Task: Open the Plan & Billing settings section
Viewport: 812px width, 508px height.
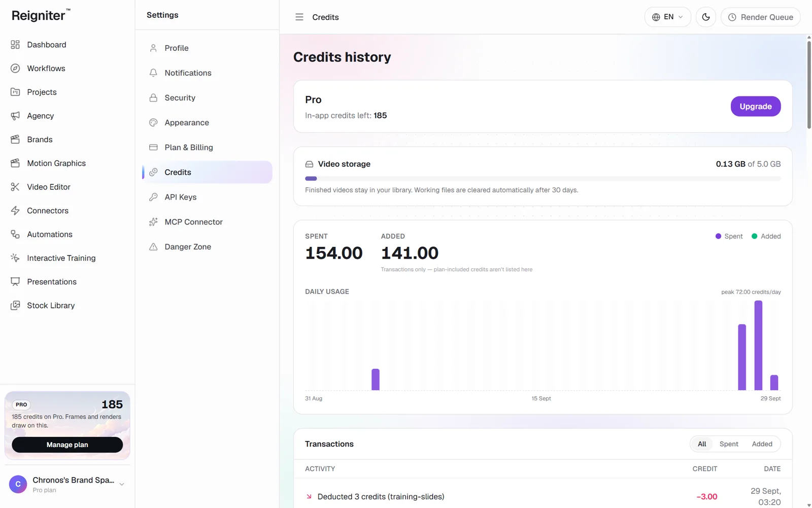Action: pos(207,147)
